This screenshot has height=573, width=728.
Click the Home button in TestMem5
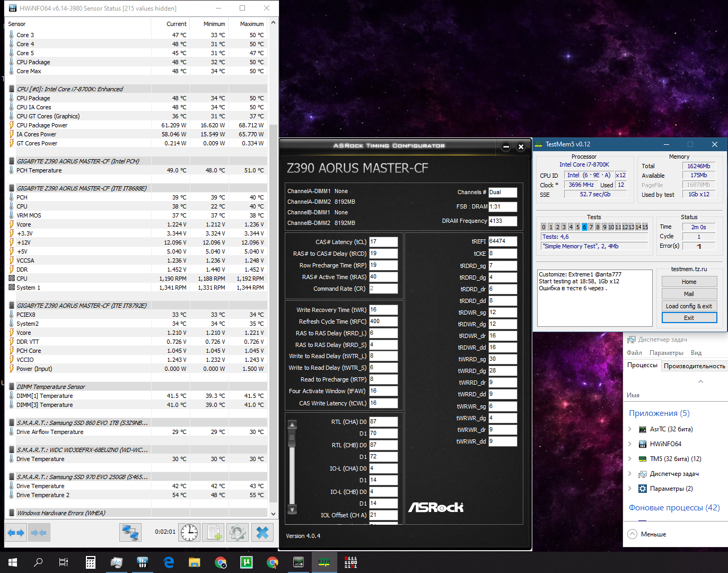point(689,282)
